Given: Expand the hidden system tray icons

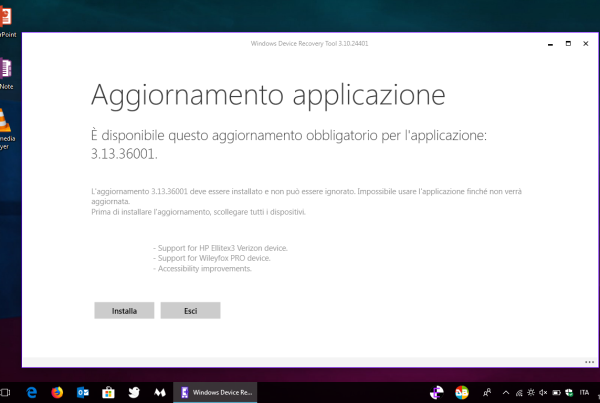Looking at the screenshot, I should (507, 392).
